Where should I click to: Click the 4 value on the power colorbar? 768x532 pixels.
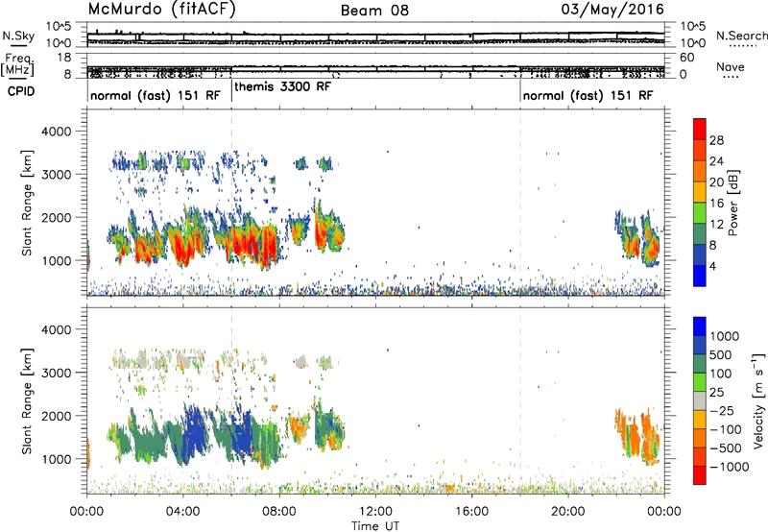tap(712, 267)
